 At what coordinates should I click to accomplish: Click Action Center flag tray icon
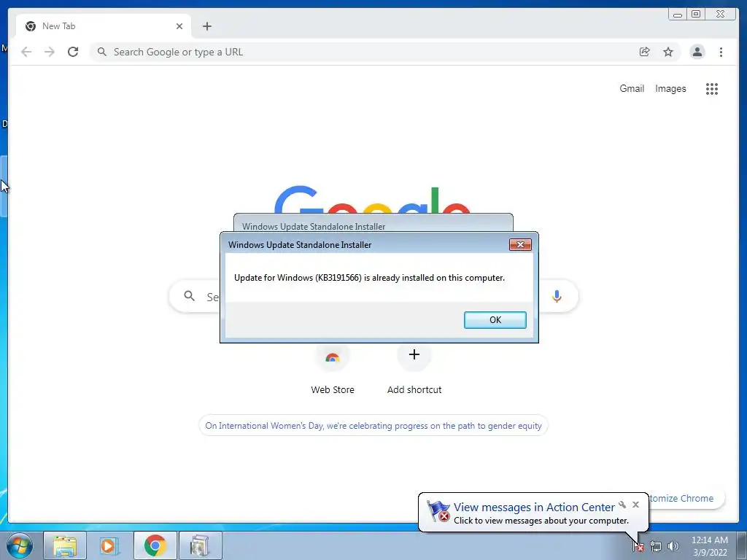[x=638, y=547]
